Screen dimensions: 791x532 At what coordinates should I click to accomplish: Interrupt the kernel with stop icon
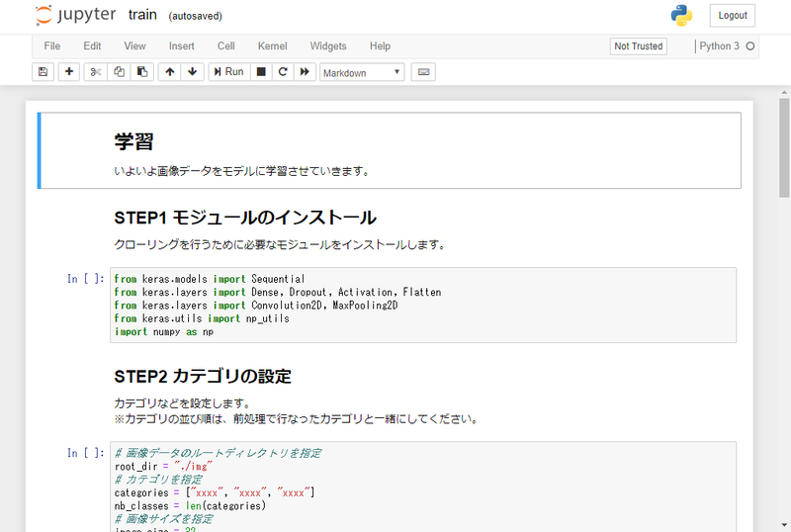pos(261,72)
